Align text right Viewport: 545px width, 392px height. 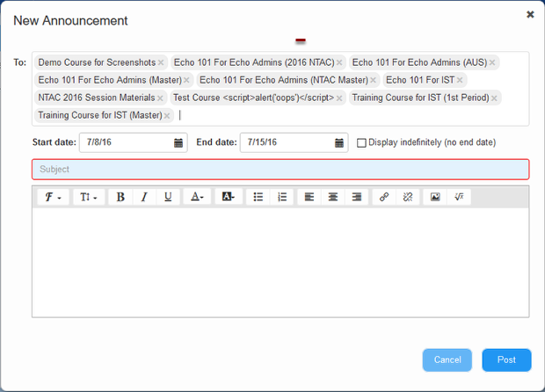coord(357,197)
